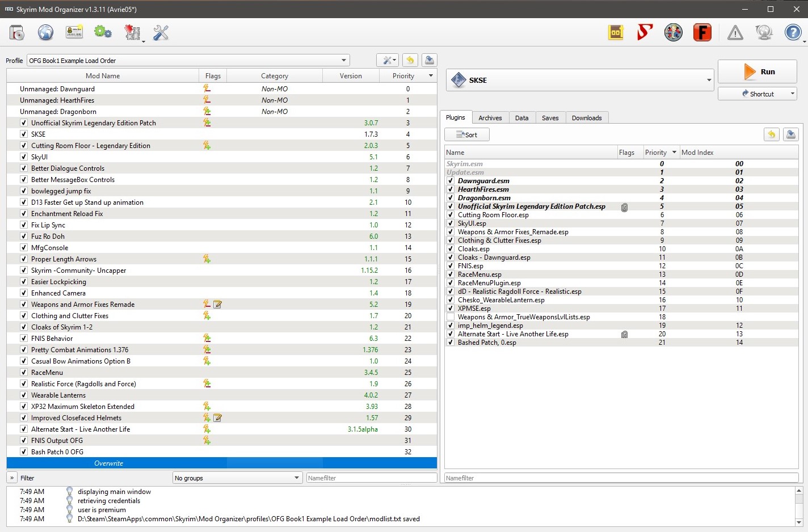The height and width of the screenshot is (532, 808).
Task: Click the flag icon on FNIS Output OFG
Action: [x=207, y=441]
